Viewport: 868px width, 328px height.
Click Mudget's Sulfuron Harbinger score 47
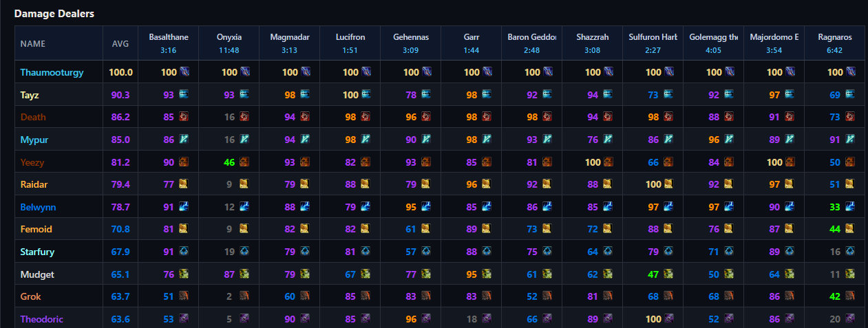point(653,274)
